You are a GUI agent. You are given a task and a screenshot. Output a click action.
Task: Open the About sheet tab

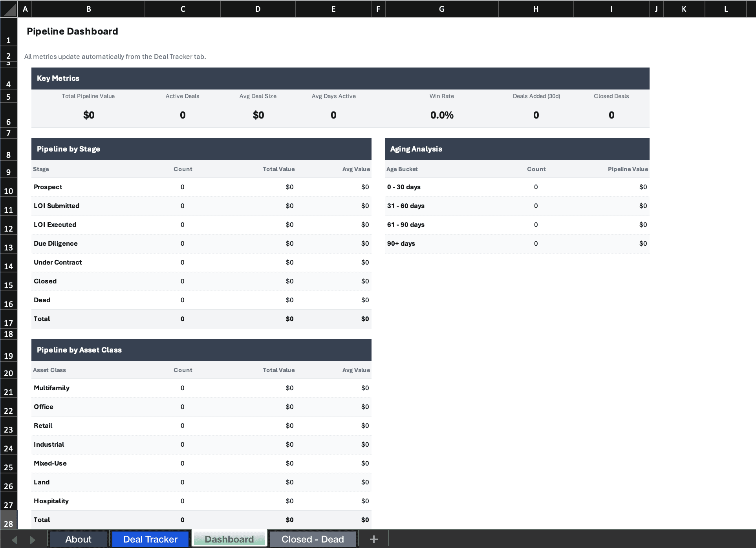tap(78, 539)
